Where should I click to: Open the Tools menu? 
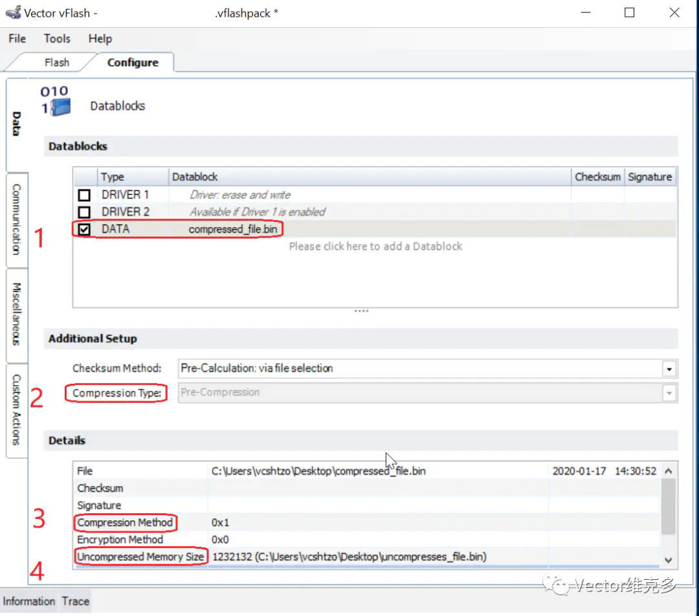coord(57,39)
